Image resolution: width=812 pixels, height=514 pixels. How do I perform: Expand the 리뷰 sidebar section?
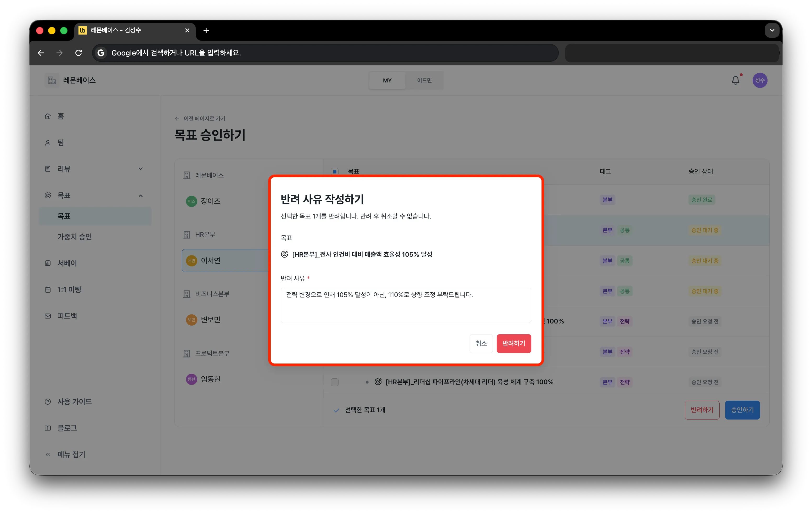pos(141,169)
